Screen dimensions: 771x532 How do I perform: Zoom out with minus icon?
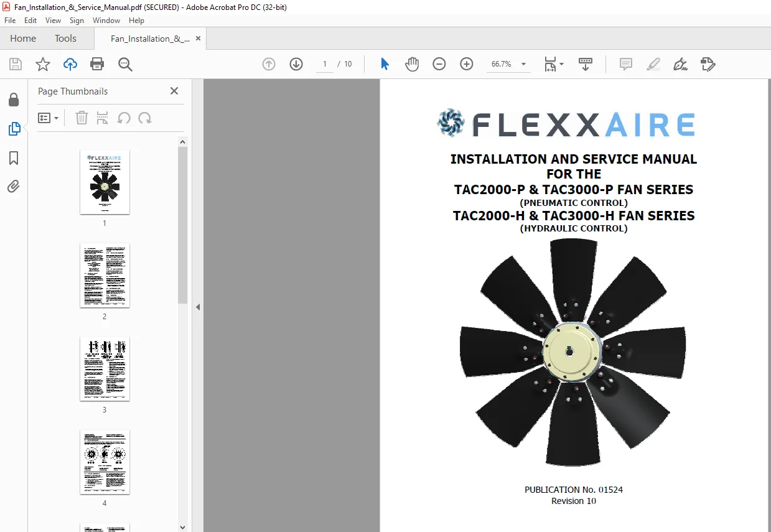pyautogui.click(x=439, y=64)
